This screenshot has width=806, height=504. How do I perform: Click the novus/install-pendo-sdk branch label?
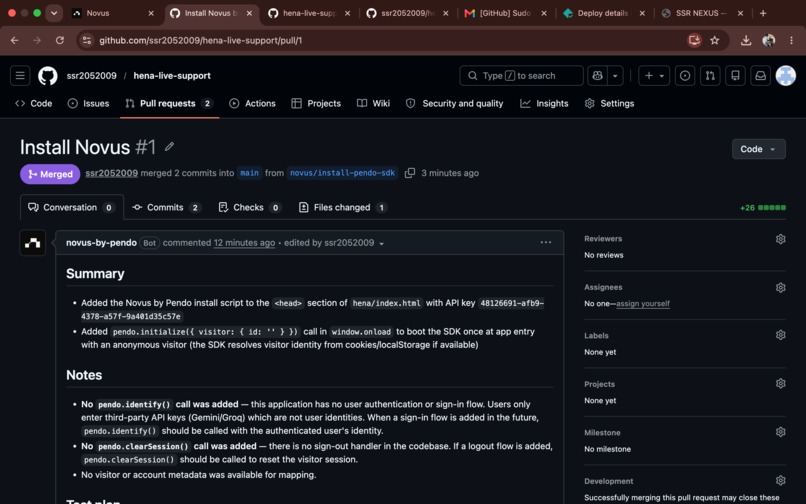342,173
